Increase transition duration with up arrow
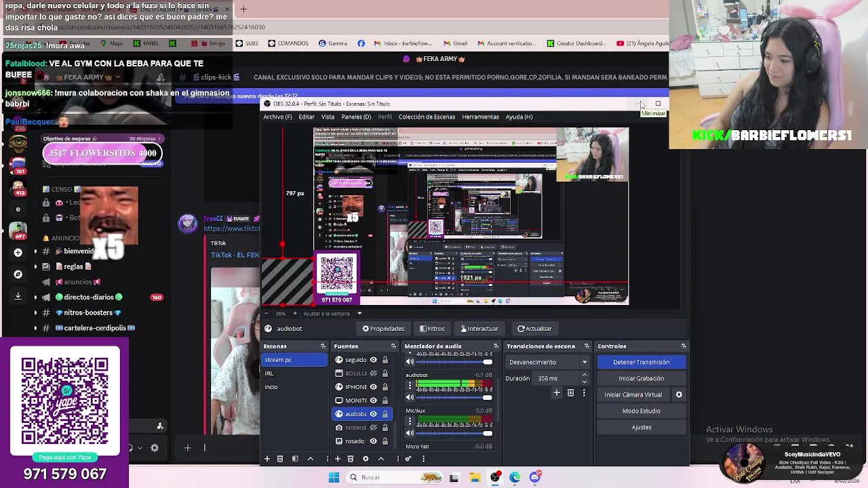 [585, 375]
